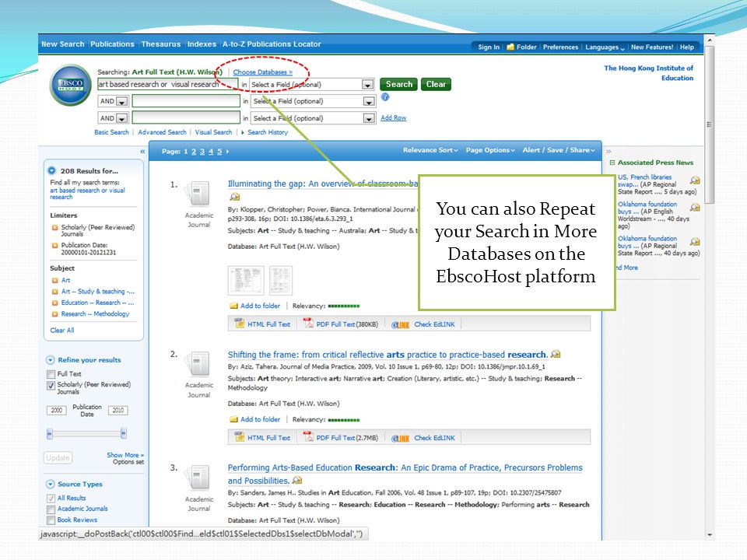Click the right handle of publication date slider
The width and height of the screenshot is (747, 560).
click(124, 433)
